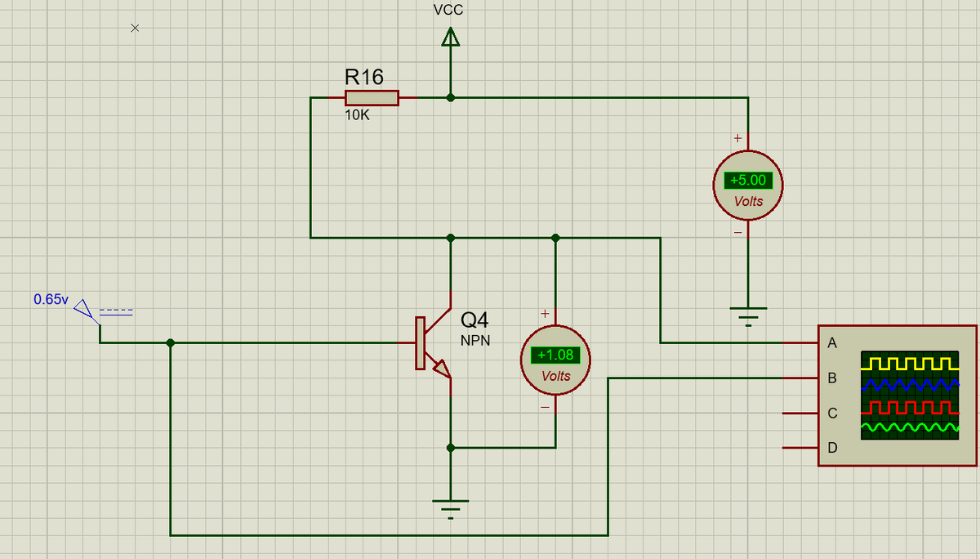Click the ground symbol below transistor emitter

[x=450, y=508]
